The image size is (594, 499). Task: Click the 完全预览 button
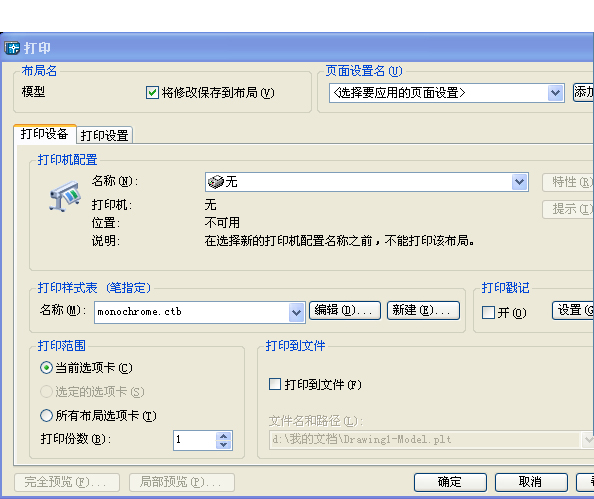tap(67, 482)
